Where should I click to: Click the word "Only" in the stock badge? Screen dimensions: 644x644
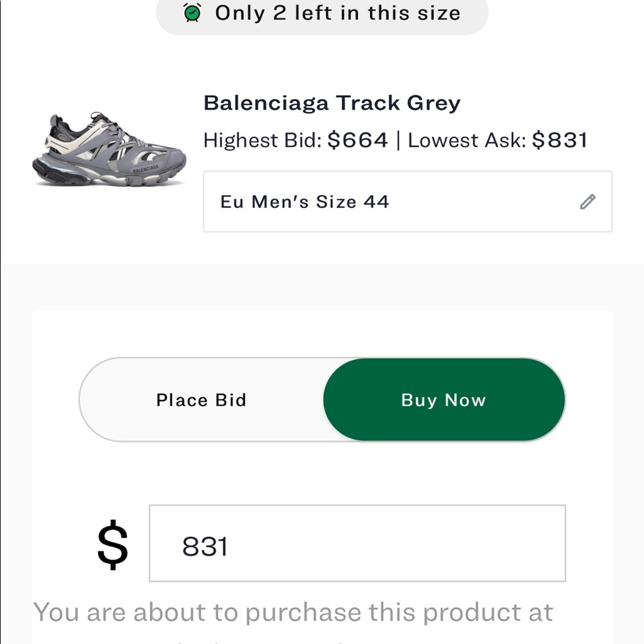click(x=240, y=13)
